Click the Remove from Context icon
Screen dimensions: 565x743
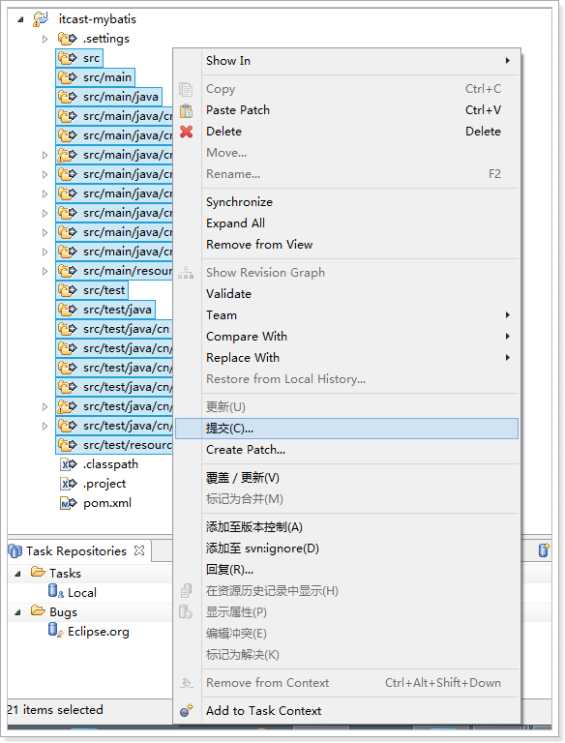pos(186,683)
